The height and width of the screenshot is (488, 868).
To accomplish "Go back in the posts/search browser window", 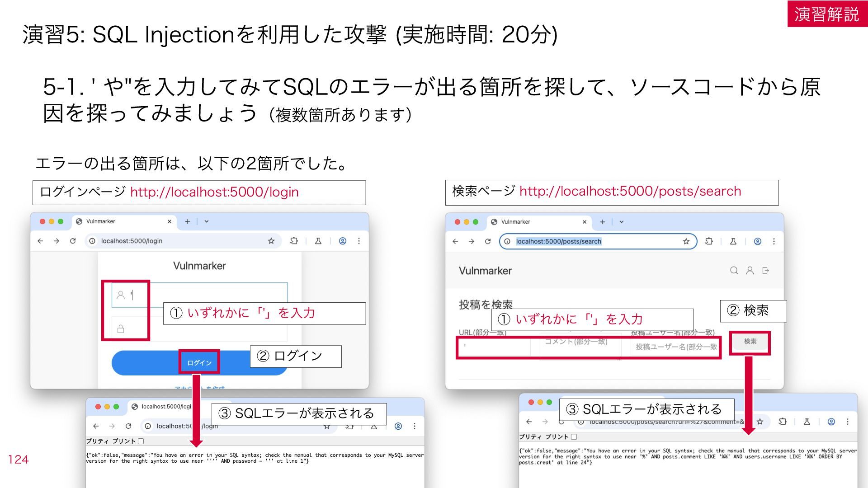I will (x=455, y=241).
